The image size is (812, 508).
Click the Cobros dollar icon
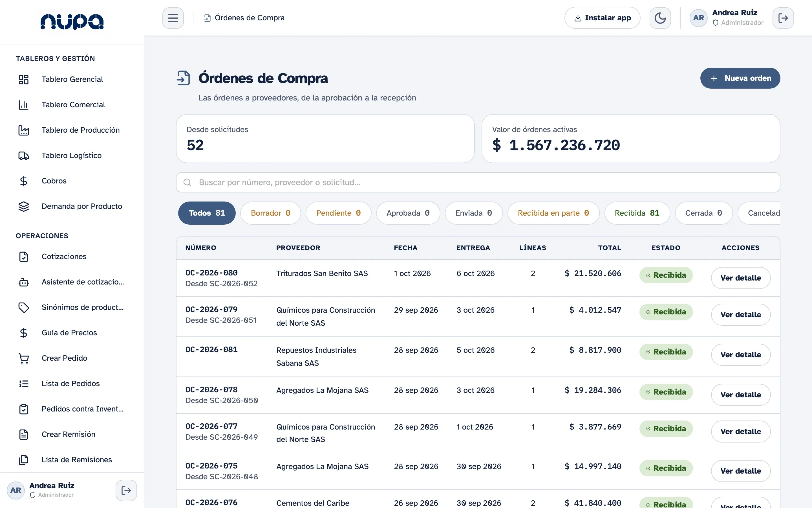coord(23,181)
